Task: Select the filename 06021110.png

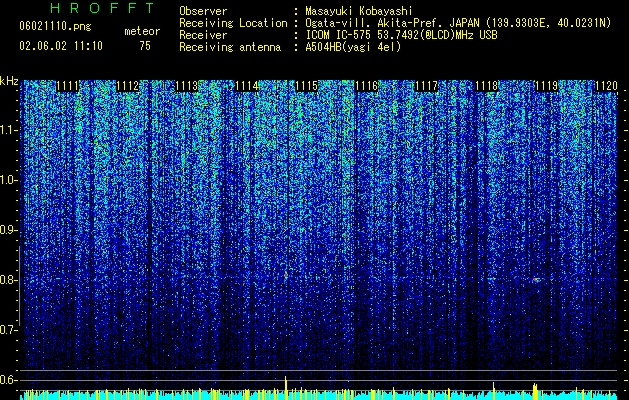Action: click(55, 26)
